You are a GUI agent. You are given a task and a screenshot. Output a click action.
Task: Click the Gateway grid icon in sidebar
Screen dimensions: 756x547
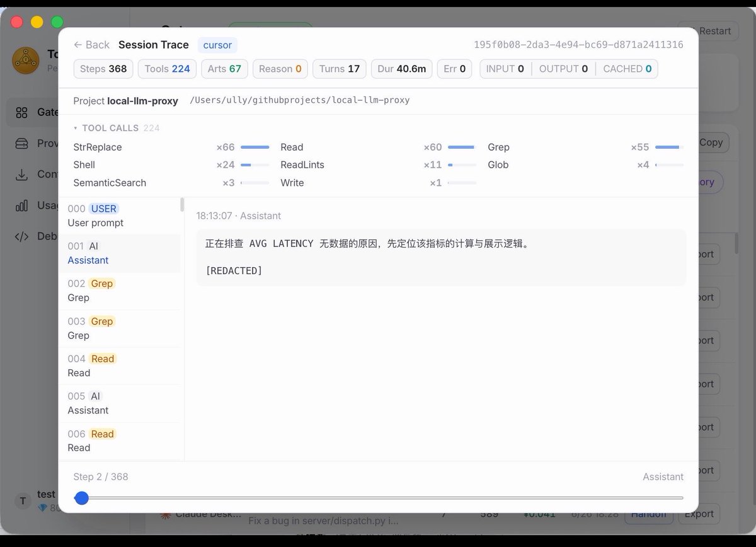pos(22,112)
